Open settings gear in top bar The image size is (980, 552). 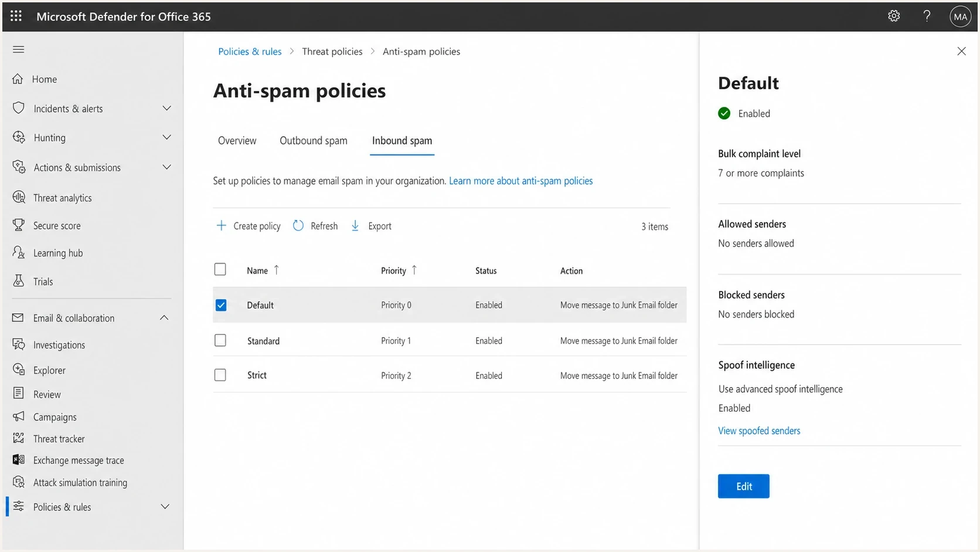pyautogui.click(x=894, y=16)
